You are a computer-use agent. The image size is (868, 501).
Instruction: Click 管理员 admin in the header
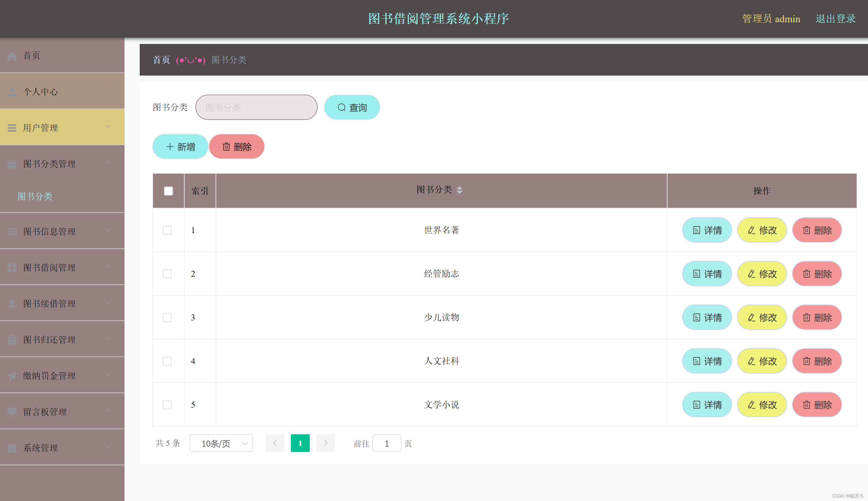pos(771,19)
